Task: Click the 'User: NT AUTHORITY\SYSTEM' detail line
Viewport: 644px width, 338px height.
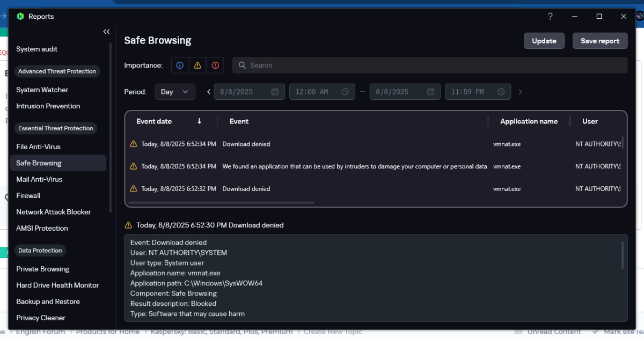Action: (x=179, y=253)
